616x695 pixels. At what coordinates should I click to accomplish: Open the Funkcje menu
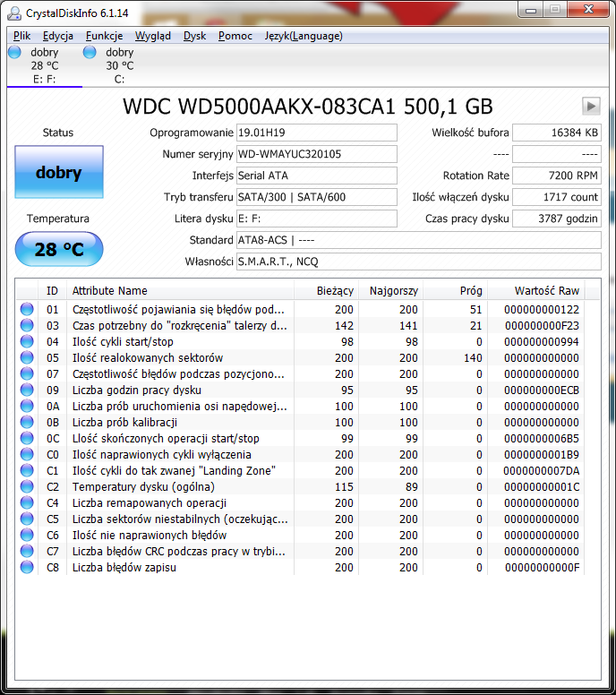[104, 36]
